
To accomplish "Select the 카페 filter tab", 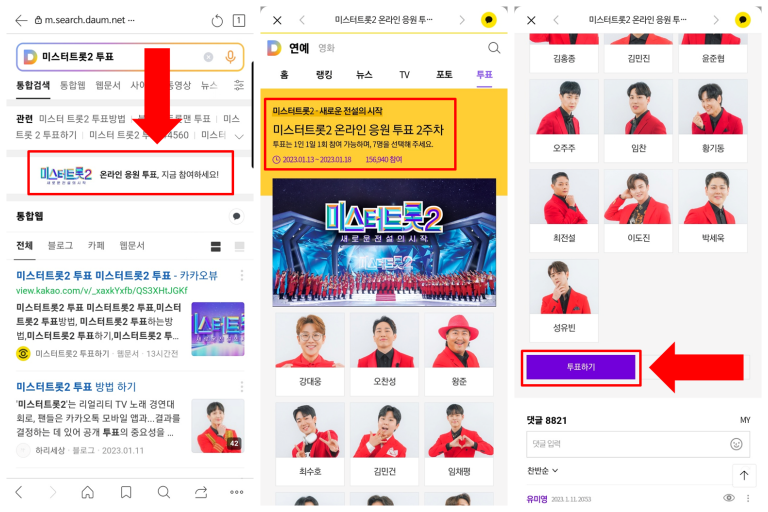I will [96, 245].
